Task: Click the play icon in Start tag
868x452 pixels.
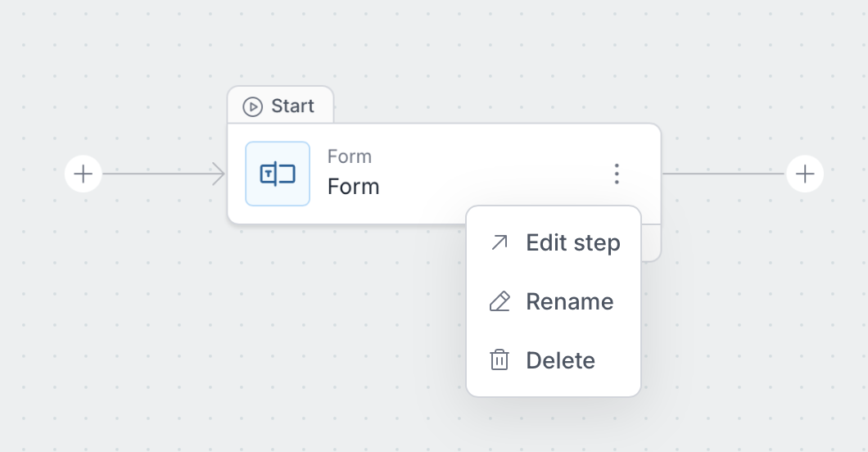Action: pos(253,106)
